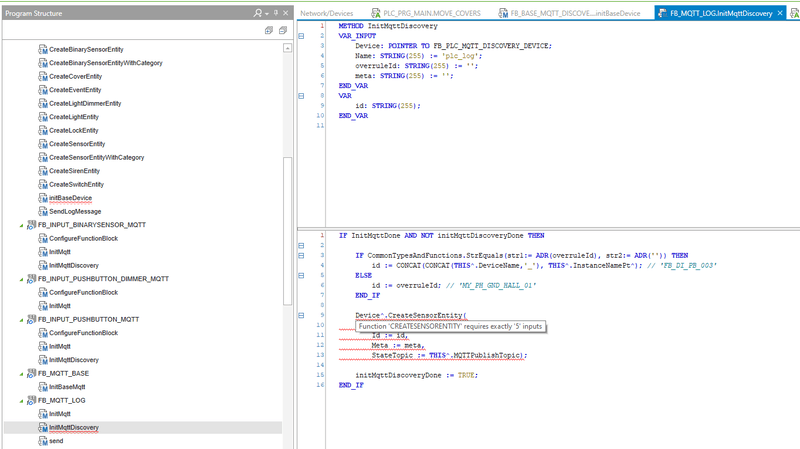This screenshot has height=449, width=800.
Task: Collapse FB_INPUT_BINARYSENSOR_MQTT node
Action: pos(21,226)
